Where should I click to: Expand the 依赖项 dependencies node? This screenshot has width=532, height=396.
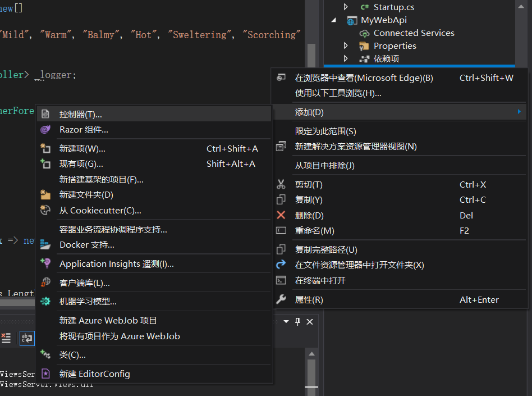click(x=345, y=58)
